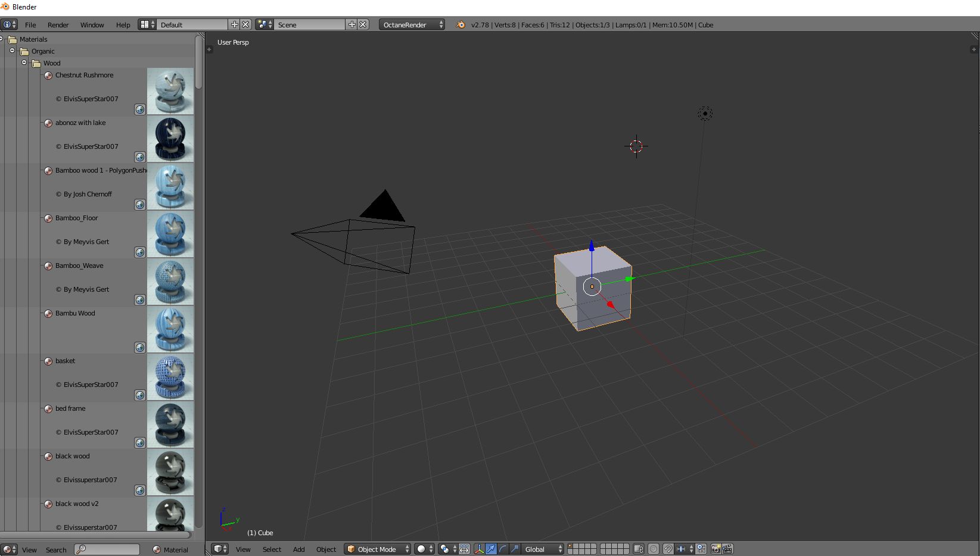Toggle the snap magnet icon
Viewport: 980px width, 556px height.
click(668, 549)
